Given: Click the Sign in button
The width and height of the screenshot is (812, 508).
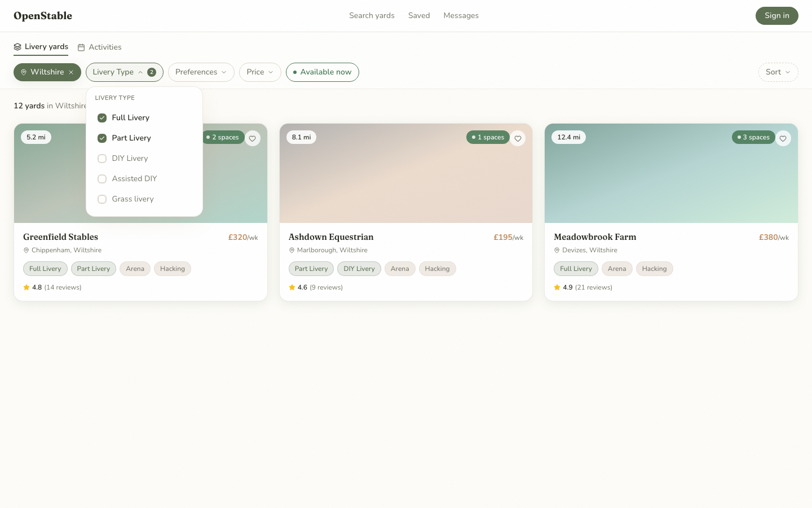Looking at the screenshot, I should 777,16.
